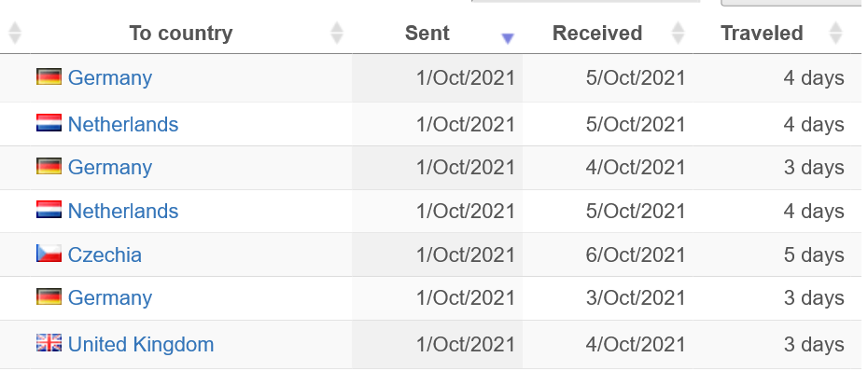
Task: Sort using the Traveled column arrows
Action: (836, 34)
